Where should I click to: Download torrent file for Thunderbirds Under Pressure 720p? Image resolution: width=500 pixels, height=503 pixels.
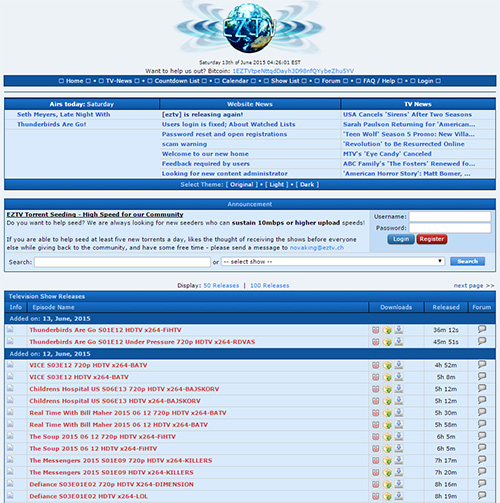click(387, 342)
